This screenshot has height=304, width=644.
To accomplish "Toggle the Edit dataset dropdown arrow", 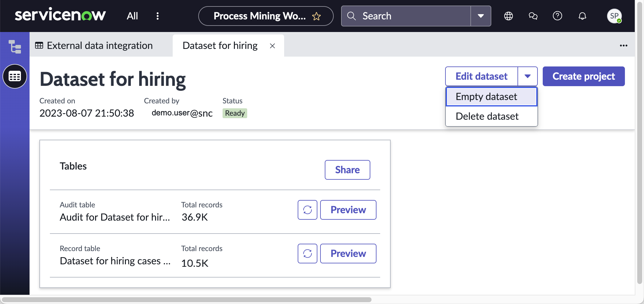I will click(528, 76).
